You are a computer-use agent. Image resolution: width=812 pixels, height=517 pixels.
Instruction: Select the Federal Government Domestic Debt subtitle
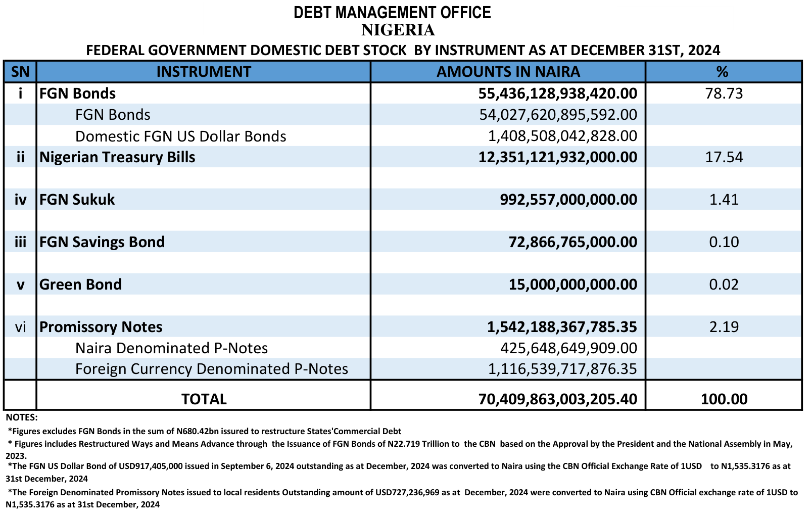403,50
